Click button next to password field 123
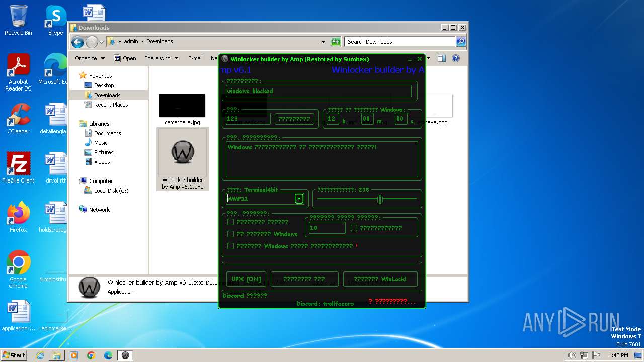The width and height of the screenshot is (644, 362). tap(294, 119)
